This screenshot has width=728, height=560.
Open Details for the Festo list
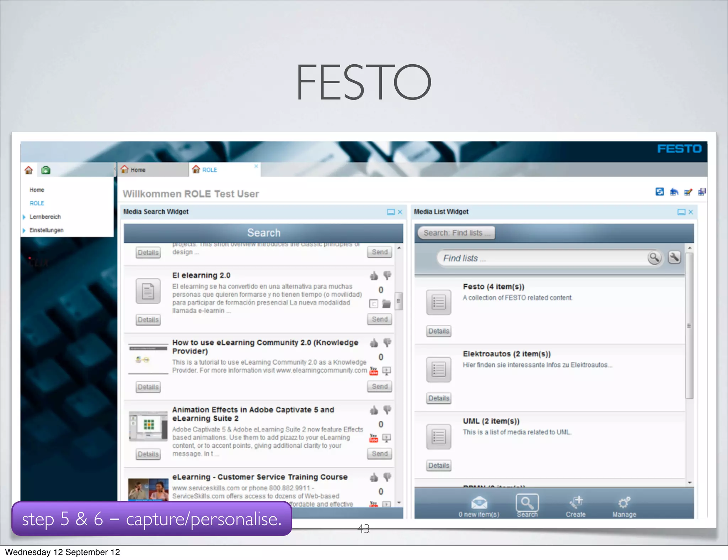point(439,331)
